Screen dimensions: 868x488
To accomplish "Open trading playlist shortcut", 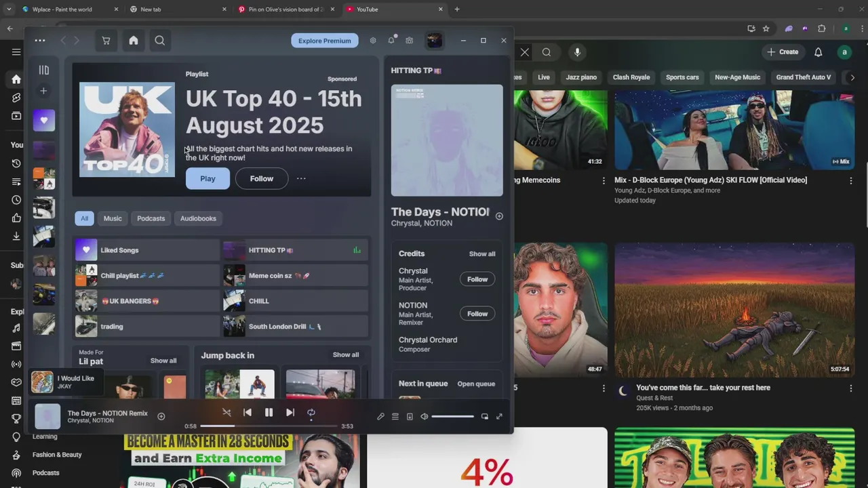I will coord(147,327).
